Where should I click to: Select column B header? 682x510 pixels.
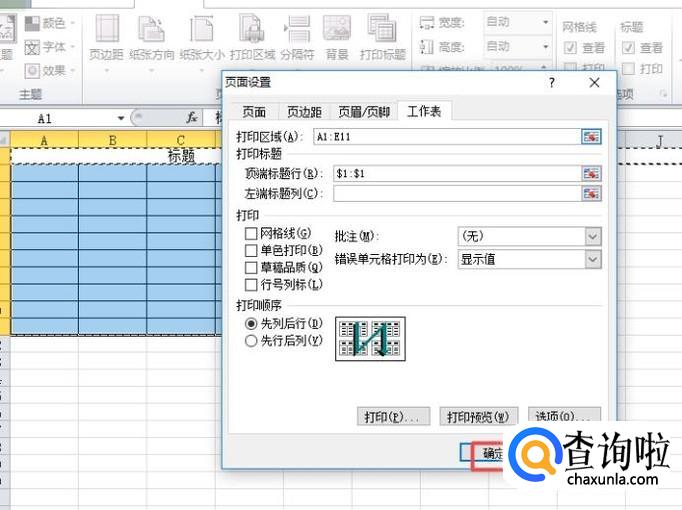click(113, 140)
